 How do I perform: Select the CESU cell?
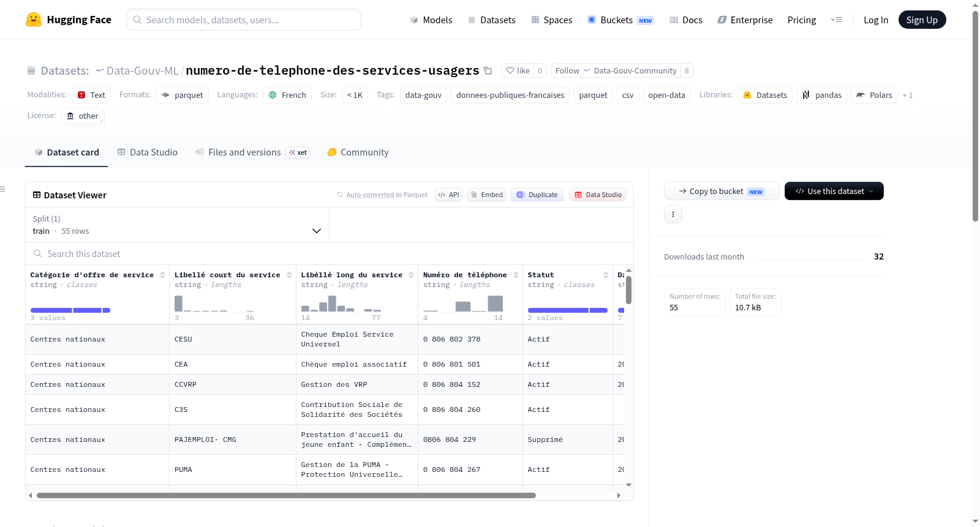[x=233, y=339]
